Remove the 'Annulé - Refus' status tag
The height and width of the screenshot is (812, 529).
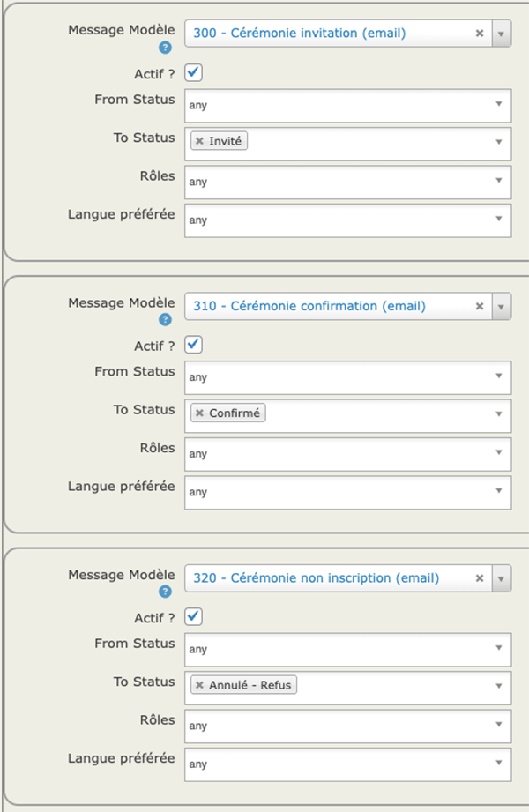(x=199, y=685)
